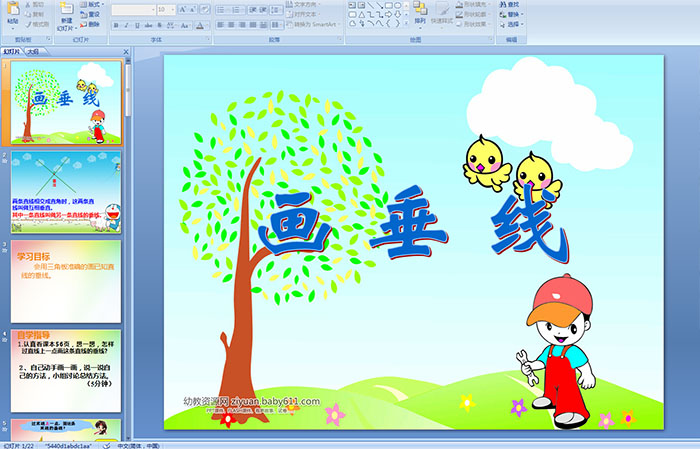Open the font color dropdown arrow

(x=208, y=26)
